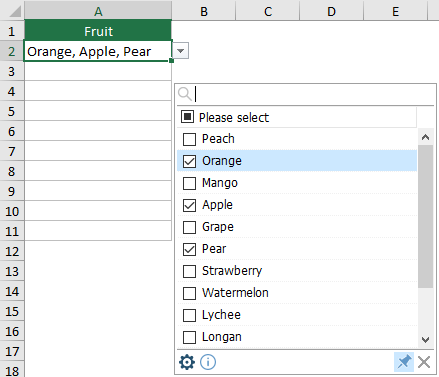Select the row 5 header
The width and height of the screenshot is (439, 377).
coord(12,111)
